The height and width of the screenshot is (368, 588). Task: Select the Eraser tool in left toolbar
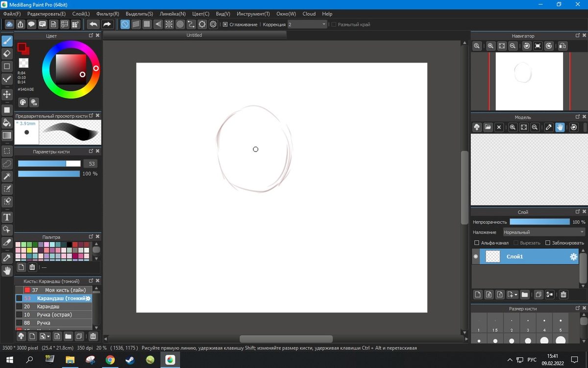click(x=7, y=53)
